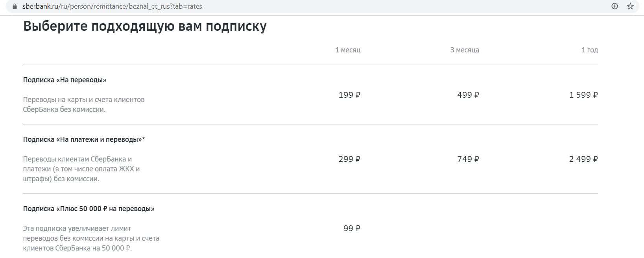
Task: Choose the 99 ₽ monthly price
Action: coord(352,228)
